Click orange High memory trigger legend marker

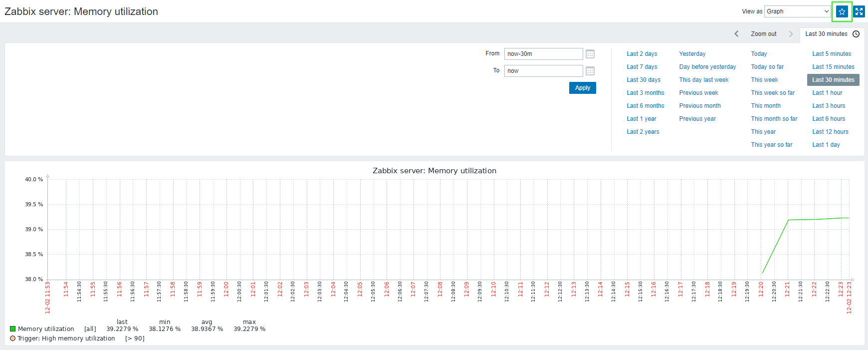pyautogui.click(x=13, y=339)
